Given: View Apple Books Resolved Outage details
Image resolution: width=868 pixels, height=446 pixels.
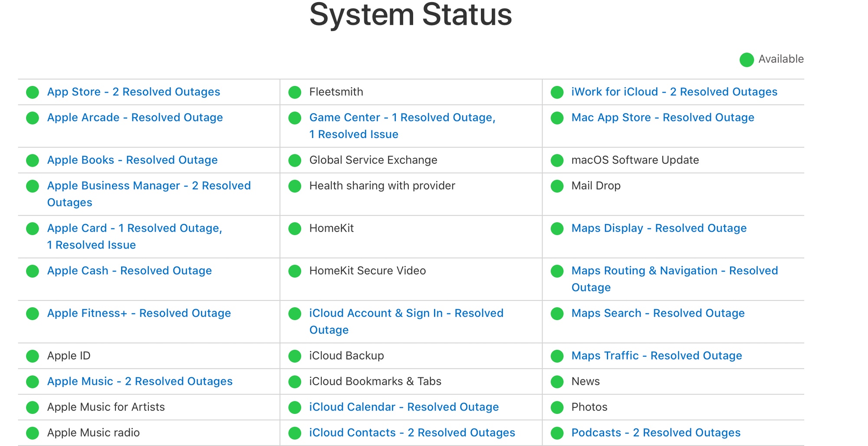Looking at the screenshot, I should point(132,160).
